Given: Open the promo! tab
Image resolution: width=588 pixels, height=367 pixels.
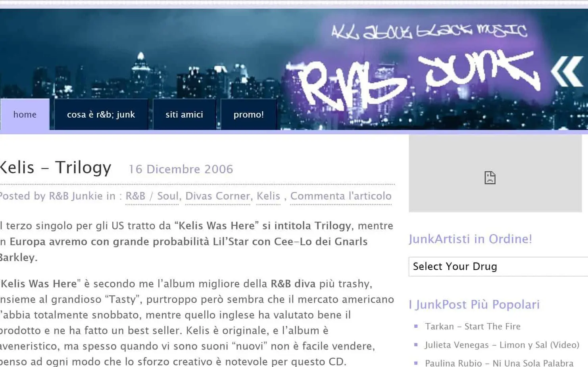Looking at the screenshot, I should click(249, 114).
